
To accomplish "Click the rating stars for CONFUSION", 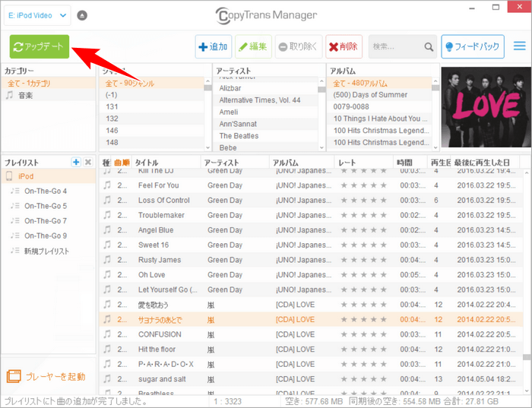I will [x=364, y=334].
